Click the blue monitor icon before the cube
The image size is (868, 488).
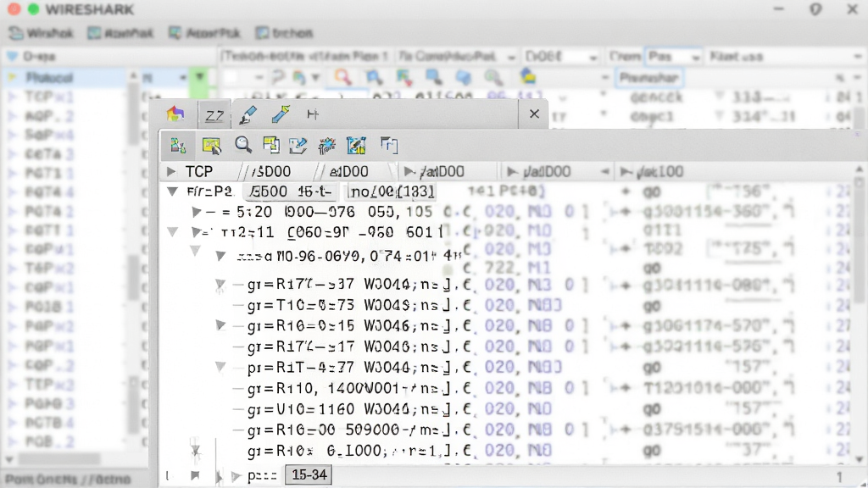pos(433,77)
